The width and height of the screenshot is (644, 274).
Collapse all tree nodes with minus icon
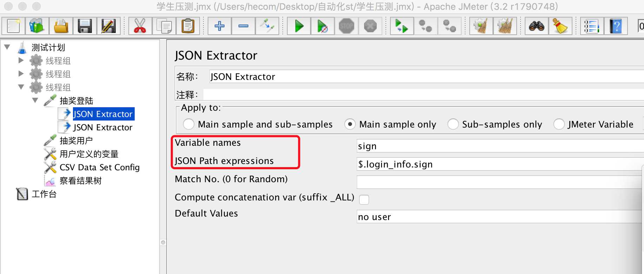243,26
